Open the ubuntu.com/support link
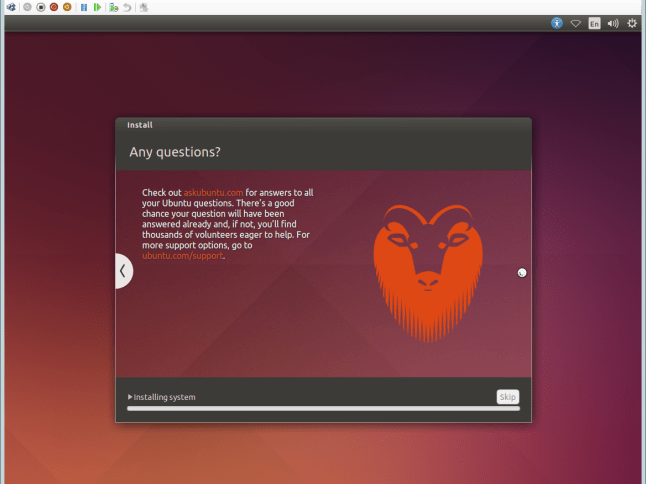This screenshot has width=646, height=484. click(183, 255)
